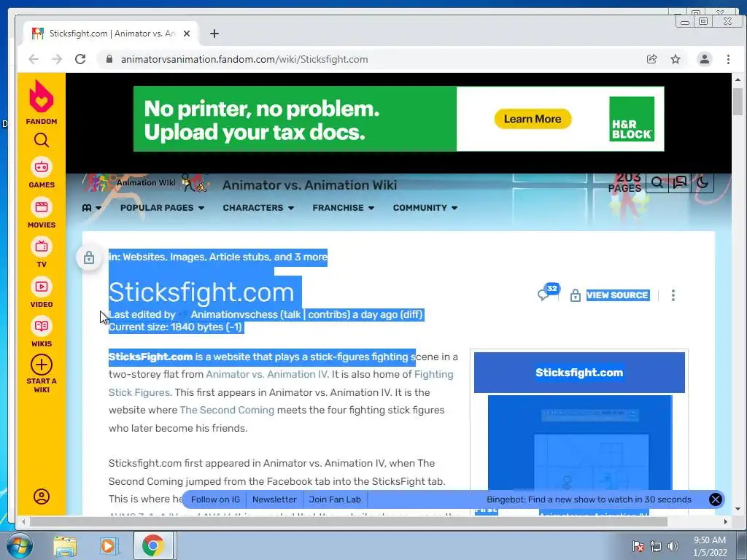Reload the page

(80, 59)
